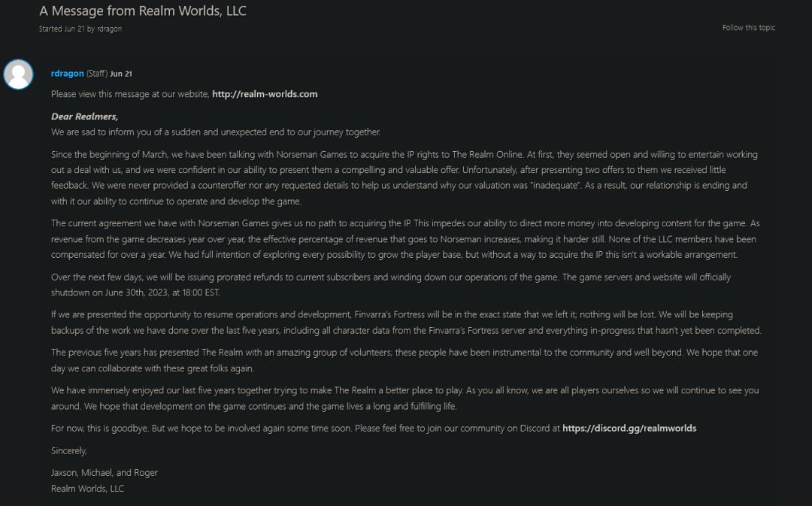Click rdragon's profile avatar icon
Screen dimensions: 812x506
18,74
